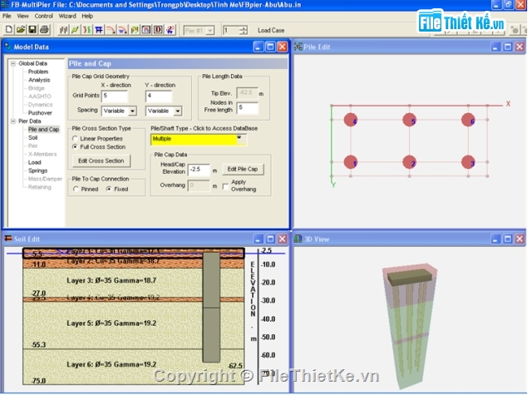Click the blue pier frame toolbar icon

coord(99,30)
